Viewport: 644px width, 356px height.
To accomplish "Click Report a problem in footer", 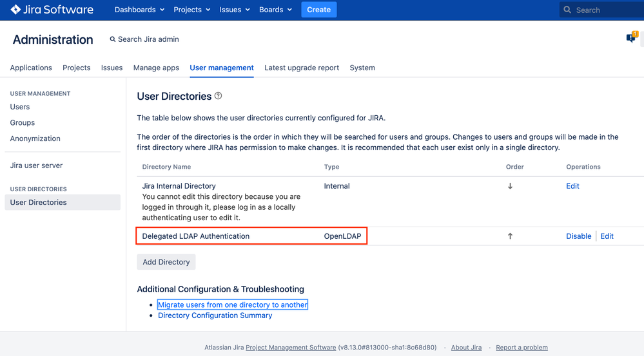I will click(x=522, y=347).
